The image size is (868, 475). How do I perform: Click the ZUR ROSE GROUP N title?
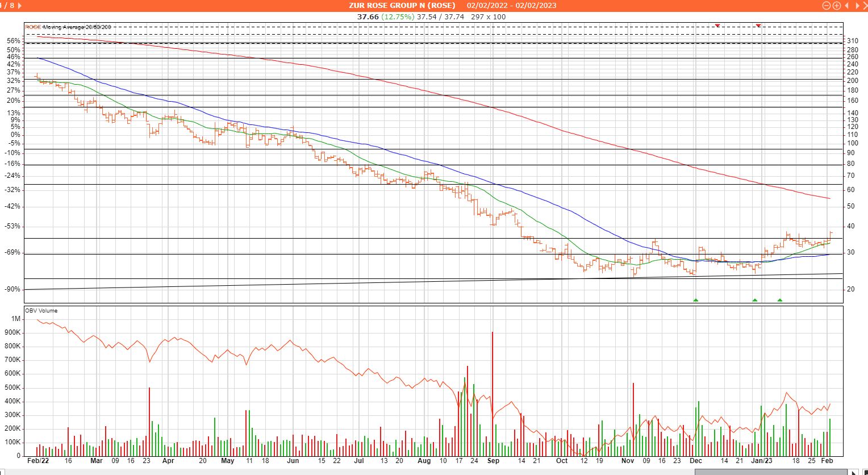[x=402, y=6]
